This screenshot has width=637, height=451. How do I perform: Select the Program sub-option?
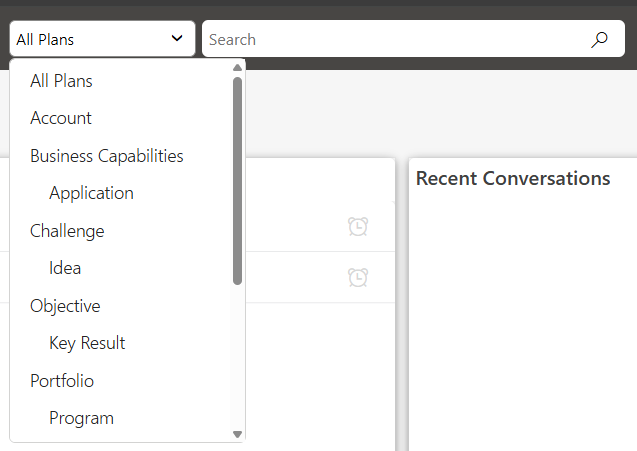81,418
